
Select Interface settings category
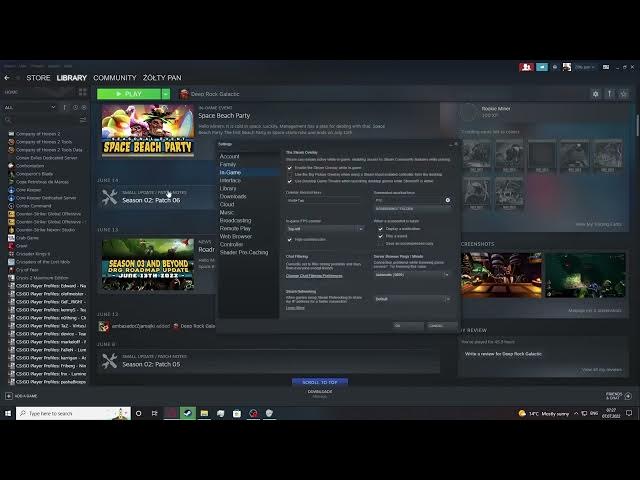point(230,180)
